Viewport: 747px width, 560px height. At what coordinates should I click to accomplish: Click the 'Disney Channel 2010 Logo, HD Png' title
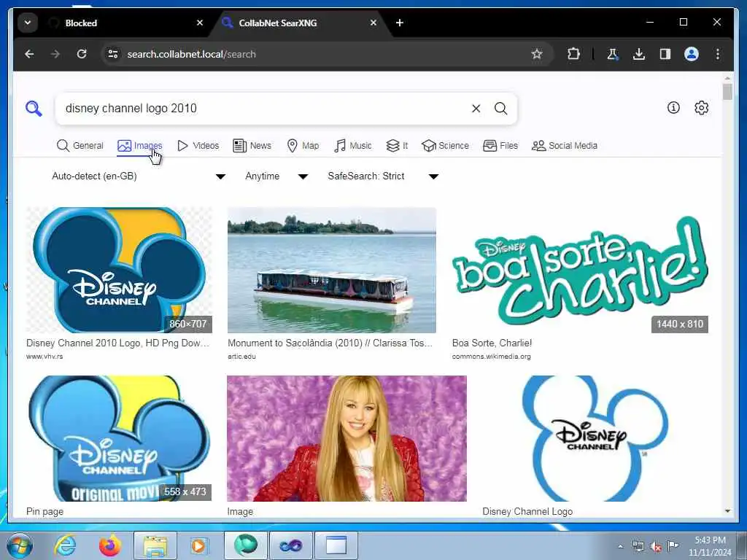coord(117,343)
